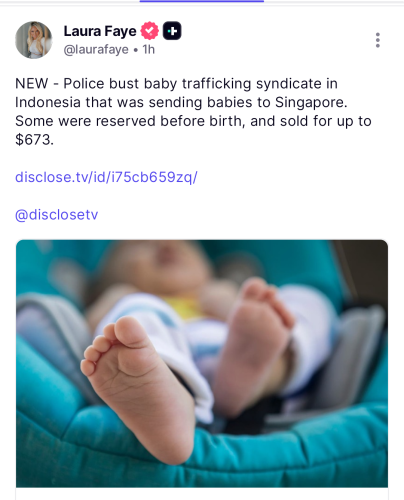404x500 pixels.
Task: Visit the @disclosetv mentioned profile
Action: coord(57,215)
